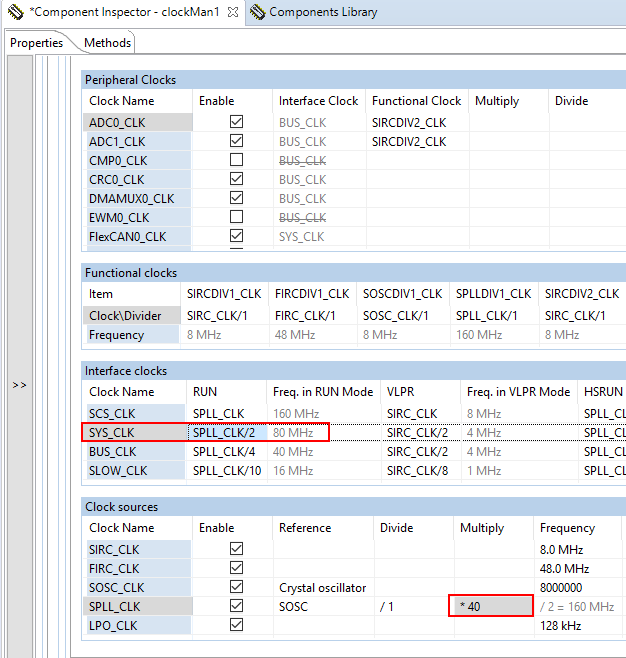This screenshot has height=658, width=626.
Task: Click the SPLL_CLK divide / 1 field
Action: pos(414,606)
